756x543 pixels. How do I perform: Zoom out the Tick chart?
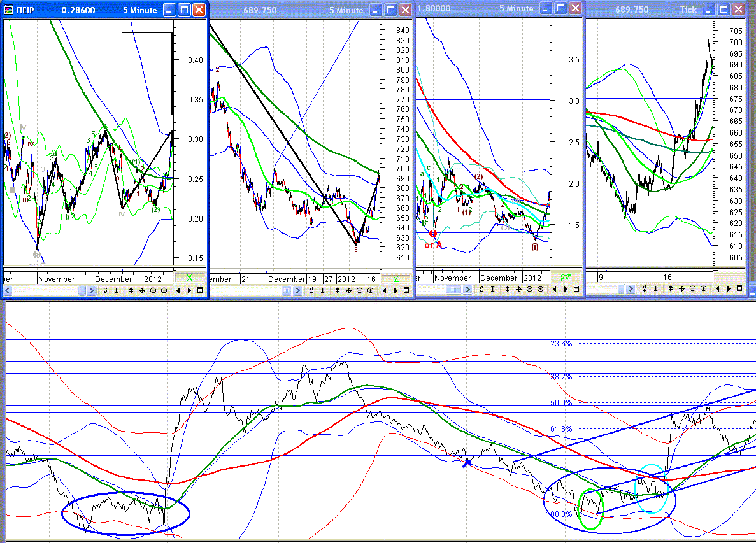pos(692,288)
